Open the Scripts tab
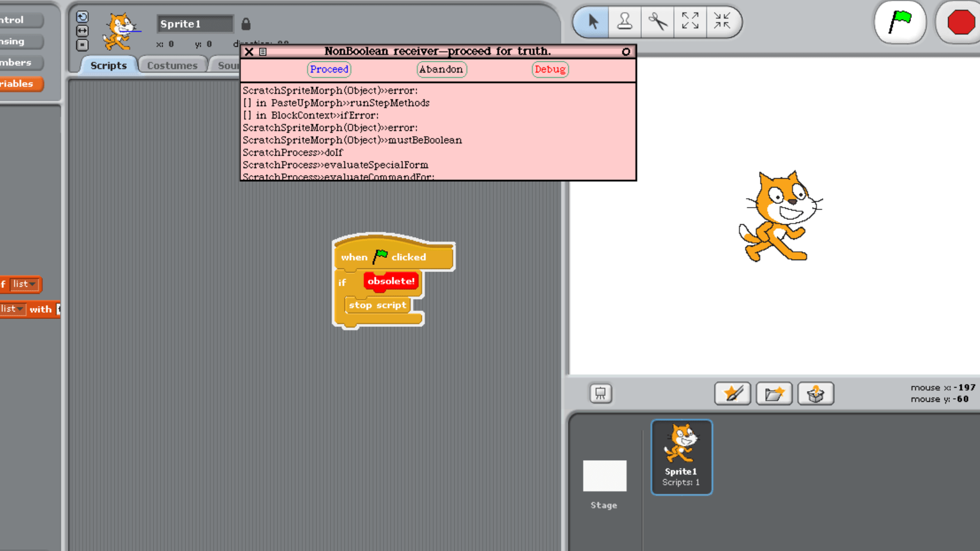The image size is (980, 551). point(109,65)
